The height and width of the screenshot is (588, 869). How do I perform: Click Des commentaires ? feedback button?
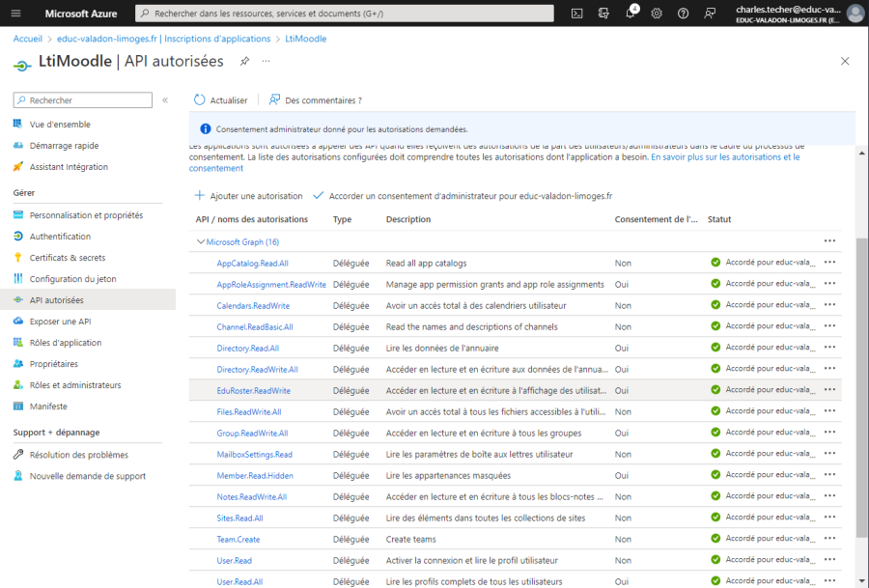coord(316,100)
